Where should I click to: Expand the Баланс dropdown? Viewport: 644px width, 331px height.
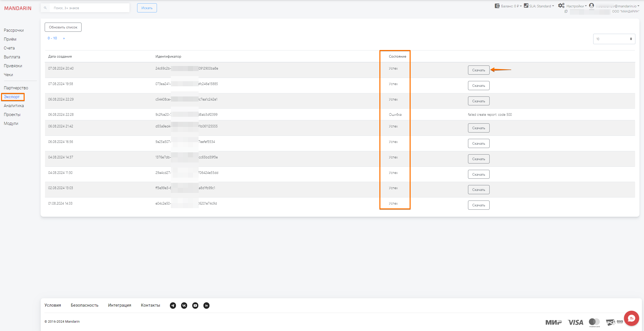[x=511, y=6]
